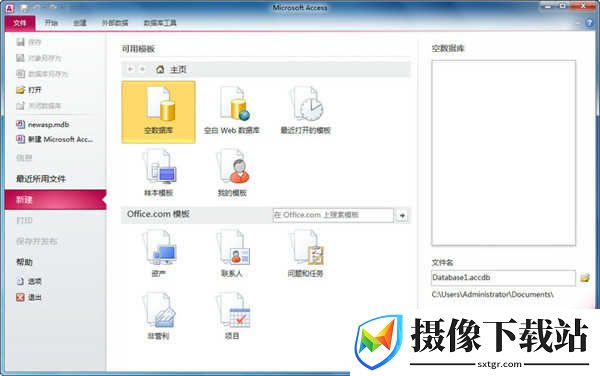The width and height of the screenshot is (600, 376).
Task: Open the 样本模板 sample templates
Action: pos(158,174)
